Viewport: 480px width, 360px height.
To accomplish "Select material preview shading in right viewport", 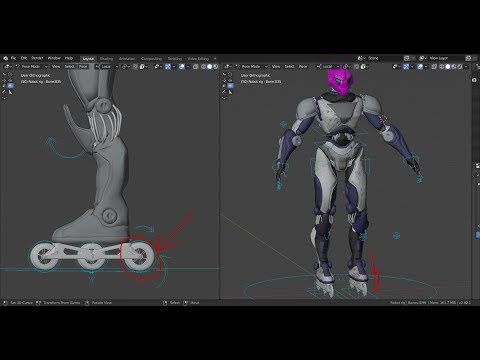I will [454, 67].
